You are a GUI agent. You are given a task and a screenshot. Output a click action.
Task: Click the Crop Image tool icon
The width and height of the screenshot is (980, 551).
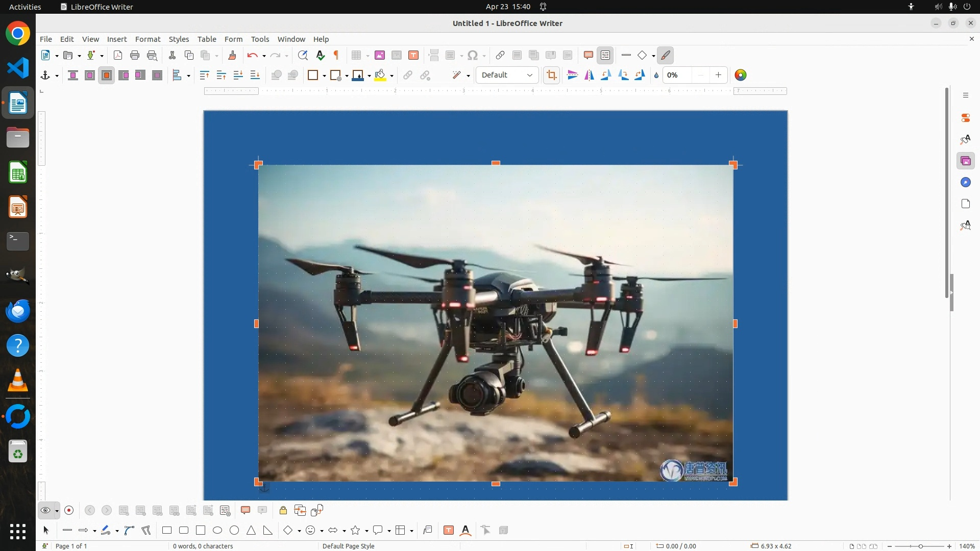pos(551,76)
